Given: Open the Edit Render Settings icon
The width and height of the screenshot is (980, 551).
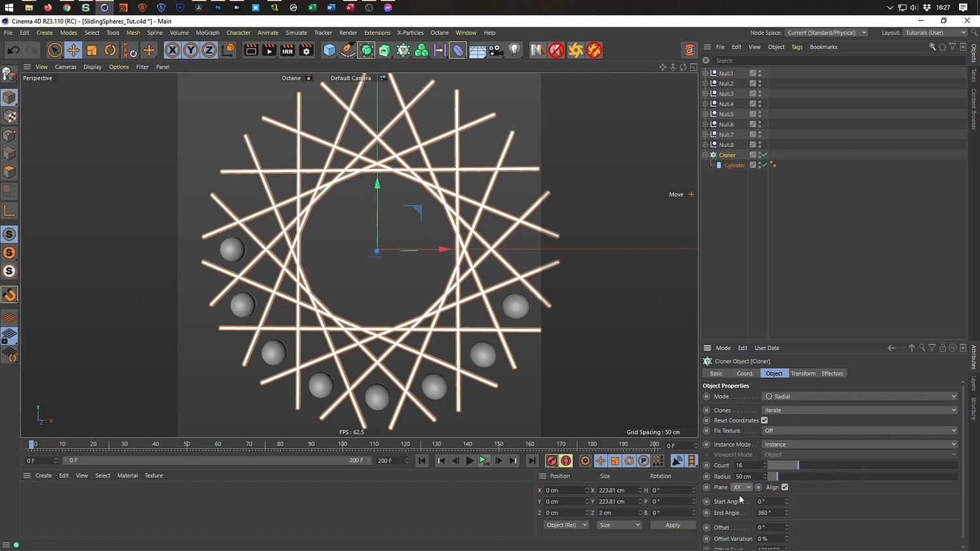Looking at the screenshot, I should click(x=306, y=50).
